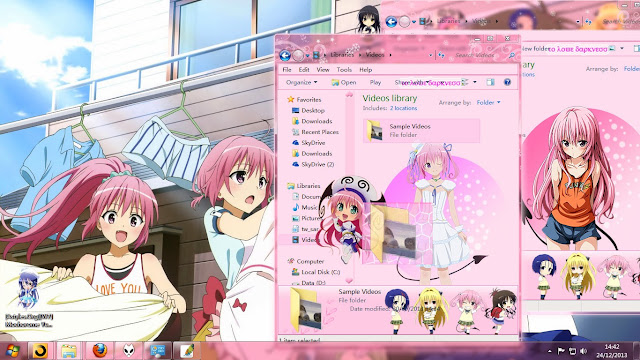Show hidden tray icons arrow
Viewport: 640px width, 360px height.
coord(550,351)
